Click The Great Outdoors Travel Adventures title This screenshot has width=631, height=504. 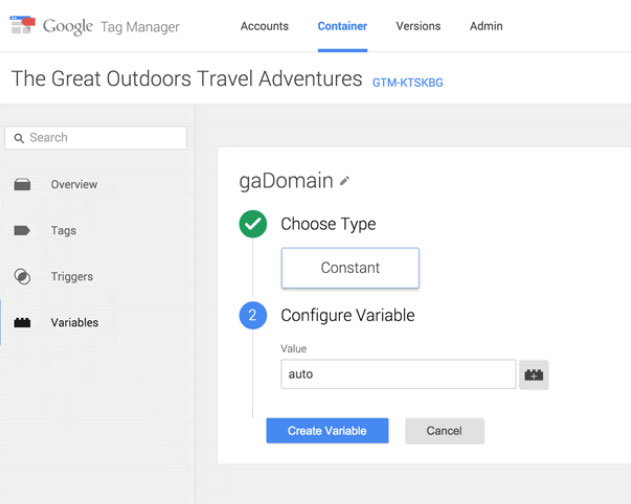[x=187, y=78]
